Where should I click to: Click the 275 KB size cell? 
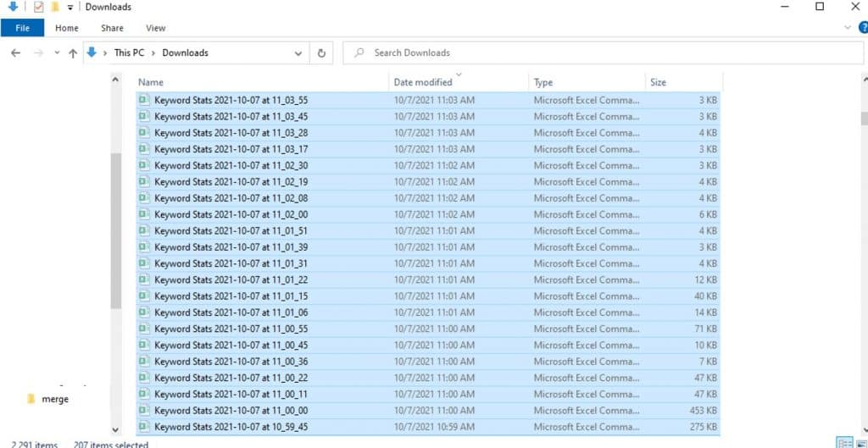point(703,427)
